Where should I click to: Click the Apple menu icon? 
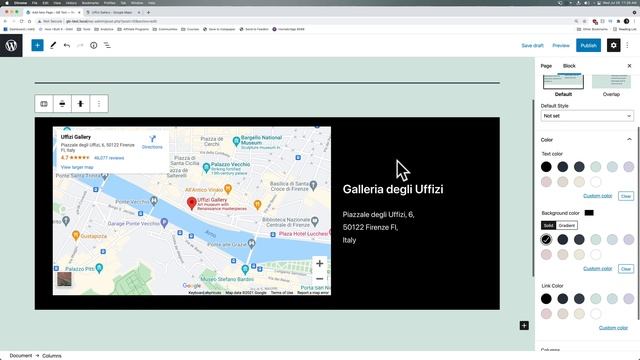[x=7, y=3]
